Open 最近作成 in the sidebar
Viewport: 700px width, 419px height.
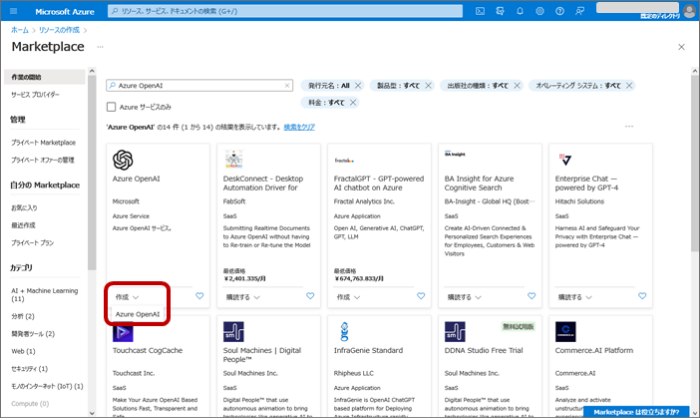pos(23,225)
